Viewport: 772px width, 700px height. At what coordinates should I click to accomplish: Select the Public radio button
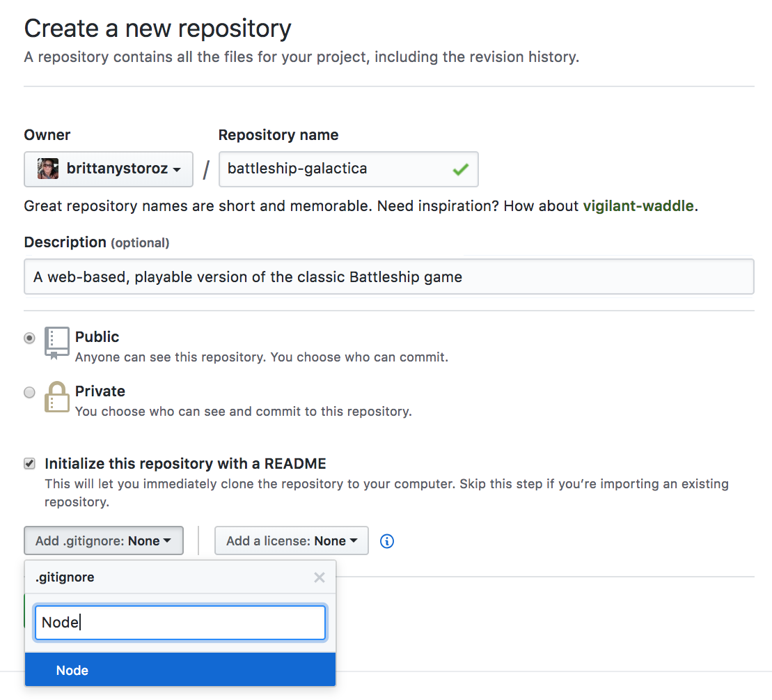[x=29, y=338]
